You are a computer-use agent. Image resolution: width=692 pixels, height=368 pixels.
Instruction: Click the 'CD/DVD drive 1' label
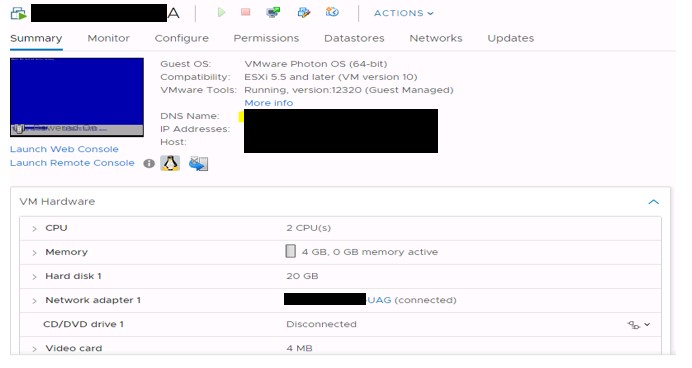pos(83,324)
